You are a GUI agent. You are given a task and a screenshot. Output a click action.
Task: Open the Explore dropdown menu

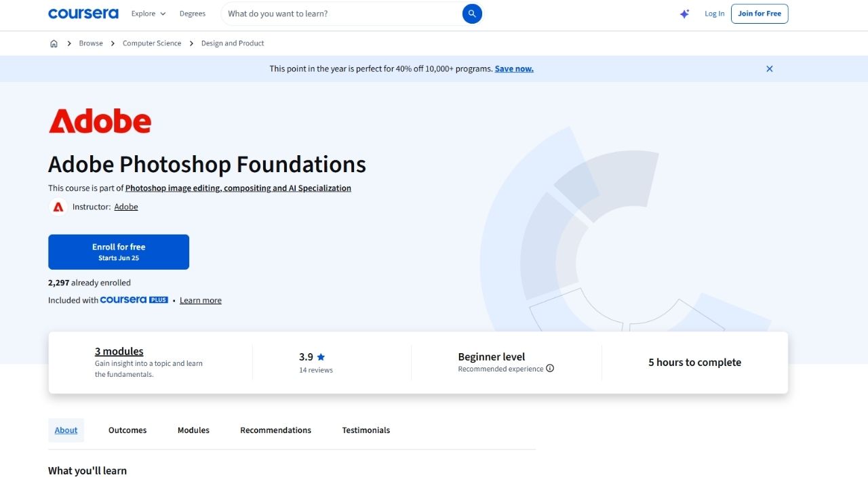149,14
